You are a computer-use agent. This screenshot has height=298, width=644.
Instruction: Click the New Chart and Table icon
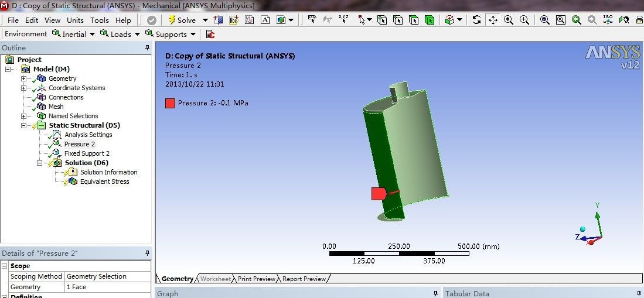click(249, 20)
